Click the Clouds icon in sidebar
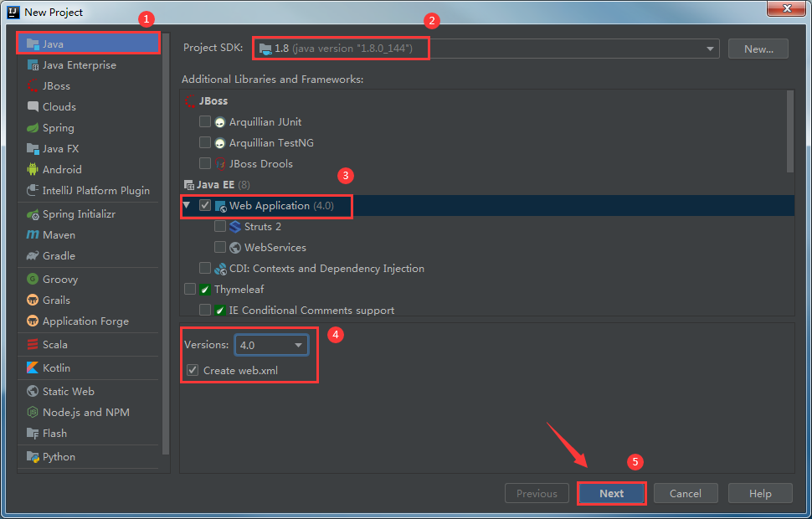This screenshot has height=519, width=812. pos(33,106)
